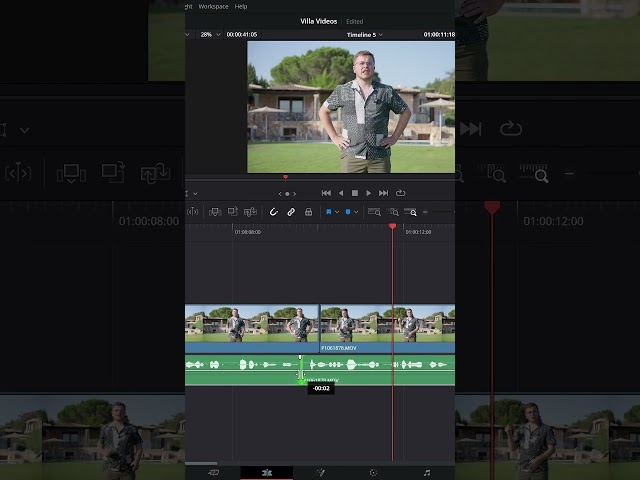This screenshot has height=480, width=640.
Task: Click the 01:00:08:00 ruler mark
Action: 248,232
